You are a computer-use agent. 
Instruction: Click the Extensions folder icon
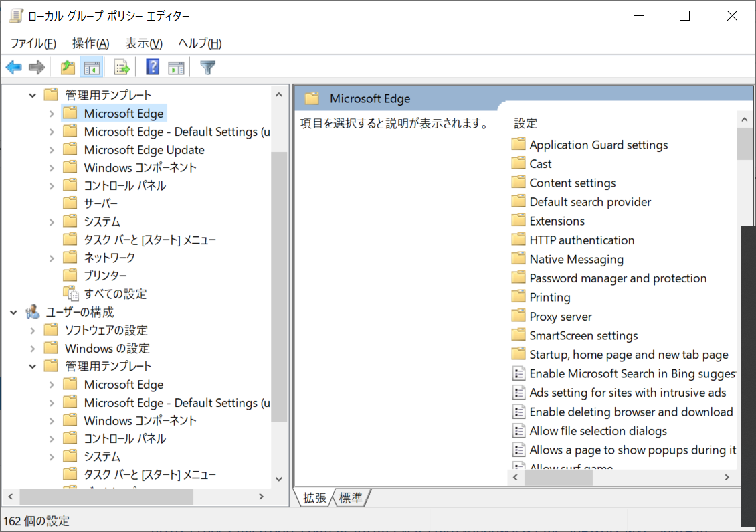[x=518, y=221]
